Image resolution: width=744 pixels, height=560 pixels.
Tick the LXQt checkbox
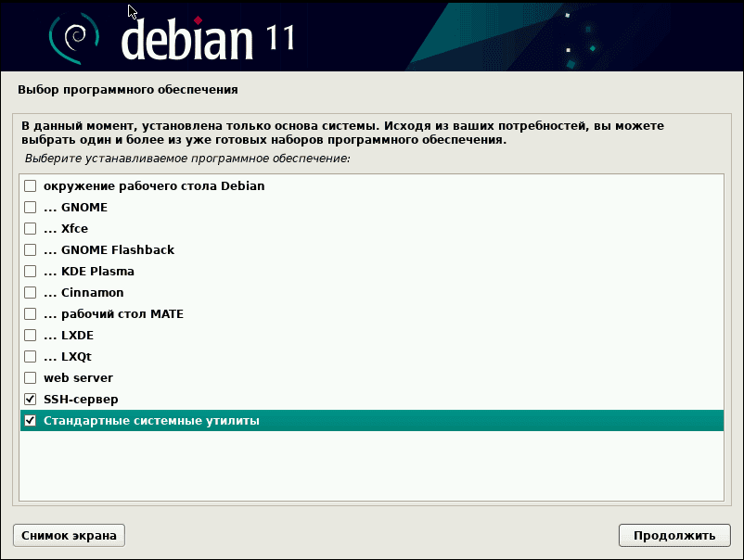[31, 357]
